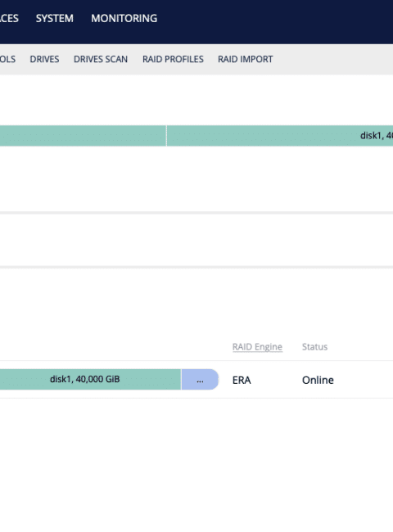Go to the RAID IMPORT tab
The height and width of the screenshot is (532, 393).
point(245,59)
